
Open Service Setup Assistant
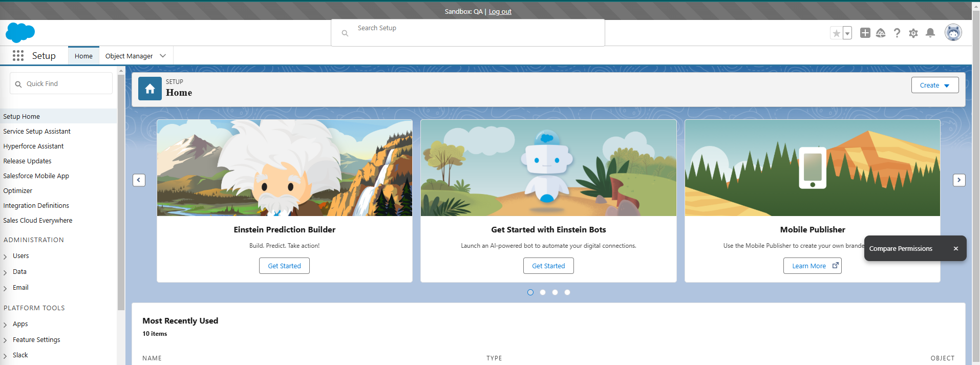coord(37,131)
